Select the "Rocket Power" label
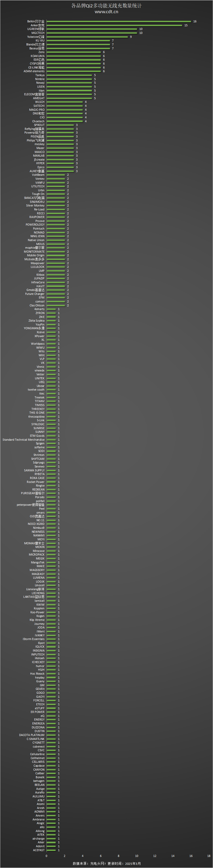Screen dimensions: 213x868 (36, 482)
